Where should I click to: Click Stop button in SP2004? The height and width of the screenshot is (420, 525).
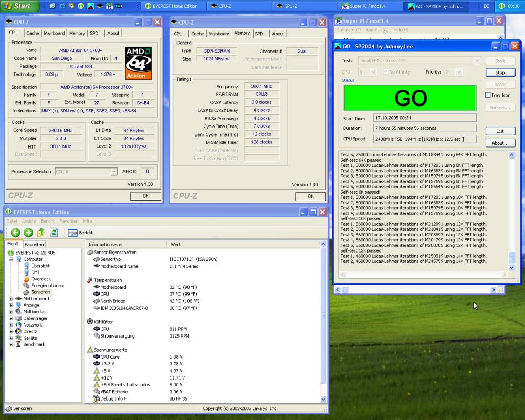500,72
